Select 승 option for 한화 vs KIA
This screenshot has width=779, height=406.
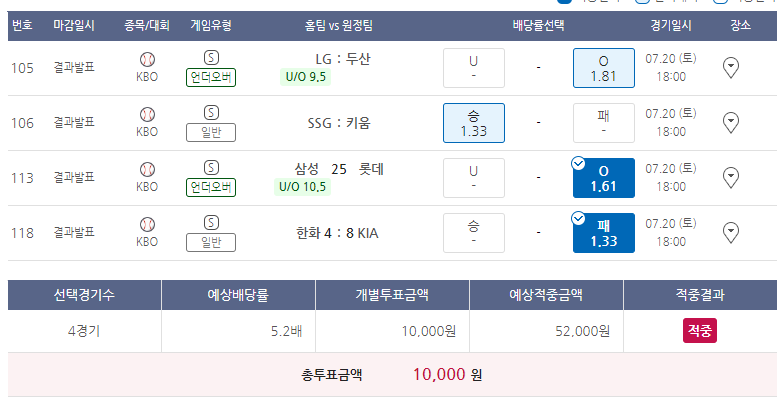[x=474, y=233]
